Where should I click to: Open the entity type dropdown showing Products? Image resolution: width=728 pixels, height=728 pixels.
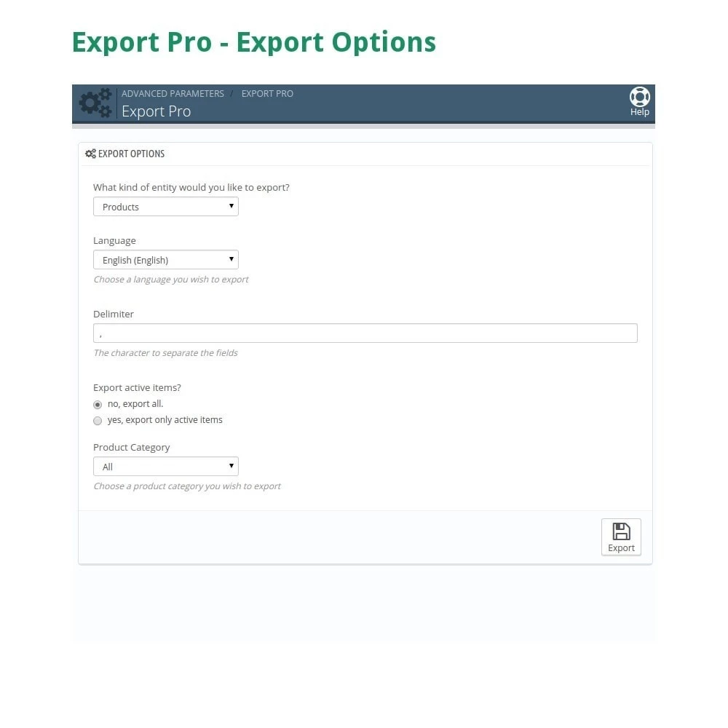(x=166, y=207)
